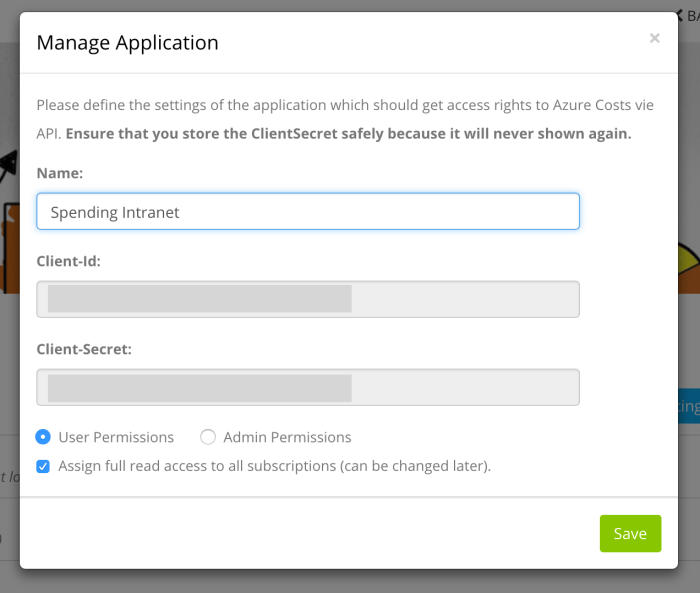The width and height of the screenshot is (700, 593).
Task: Click the Name: label
Action: (x=60, y=173)
